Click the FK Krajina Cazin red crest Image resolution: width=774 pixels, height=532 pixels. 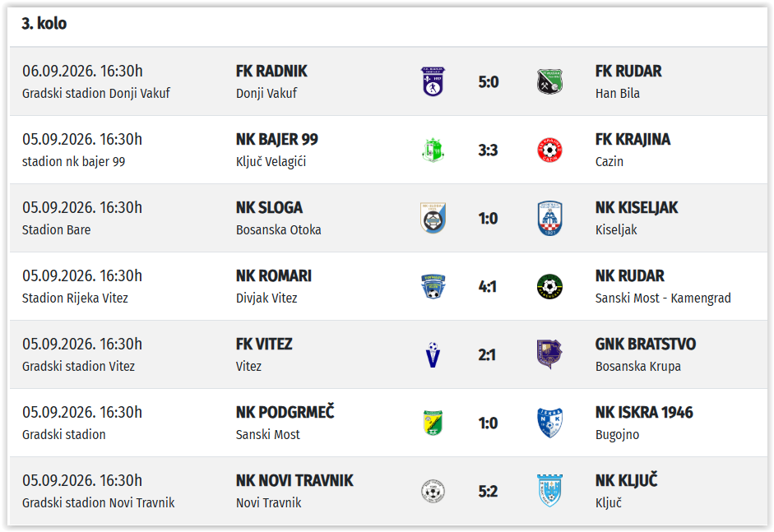549,150
